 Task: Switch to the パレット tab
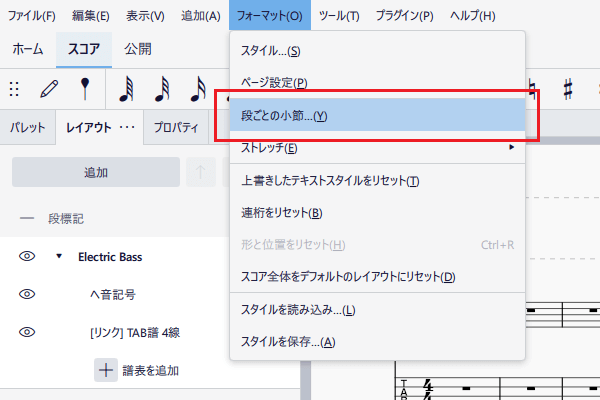point(27,128)
